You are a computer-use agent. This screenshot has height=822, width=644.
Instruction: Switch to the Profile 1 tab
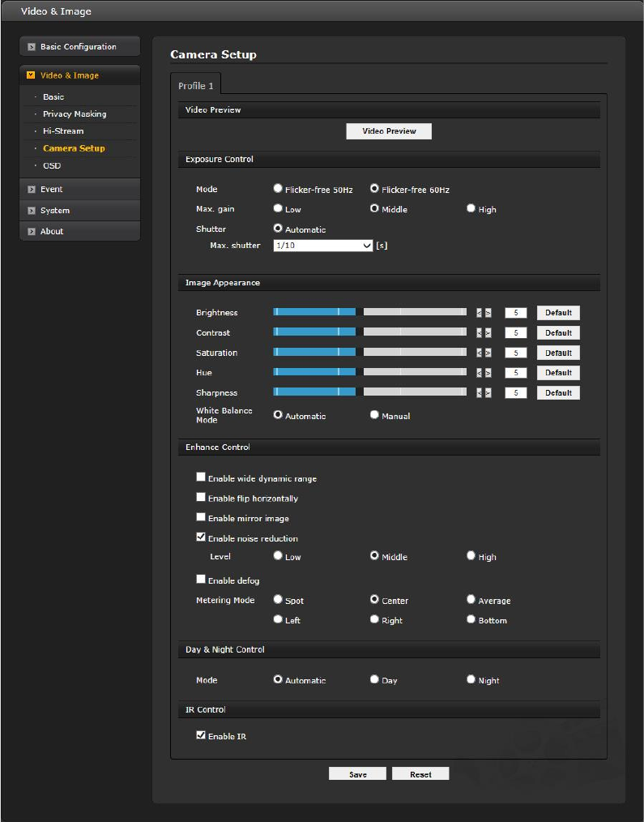pos(195,85)
